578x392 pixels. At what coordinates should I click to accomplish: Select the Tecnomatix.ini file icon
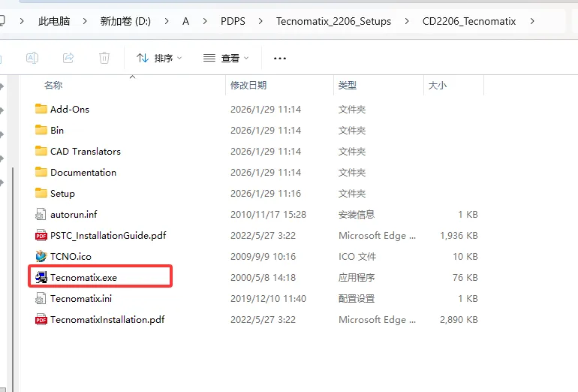41,298
